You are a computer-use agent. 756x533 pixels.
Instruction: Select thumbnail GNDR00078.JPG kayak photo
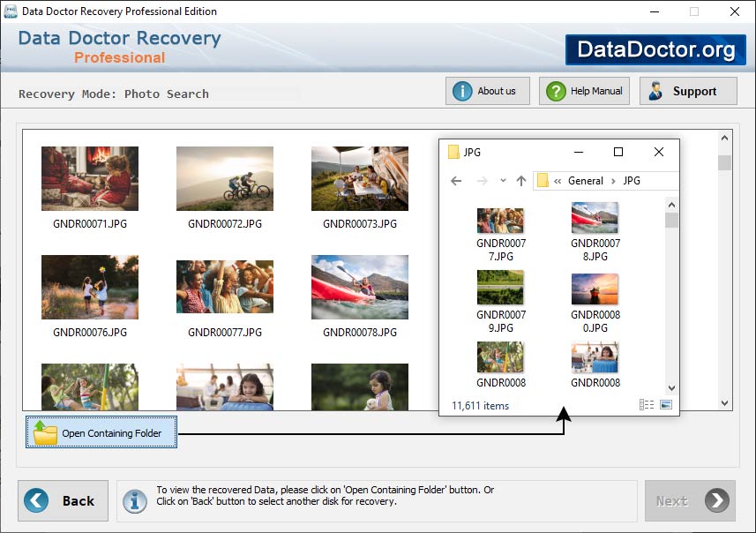360,287
